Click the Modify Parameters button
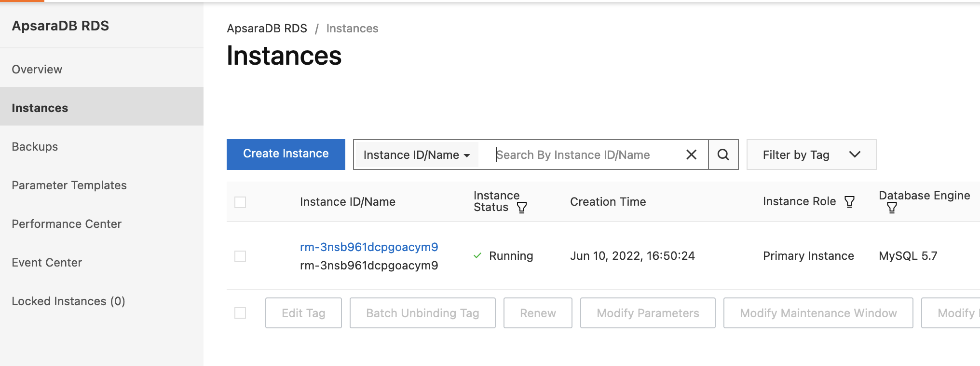The image size is (980, 366). [648, 313]
